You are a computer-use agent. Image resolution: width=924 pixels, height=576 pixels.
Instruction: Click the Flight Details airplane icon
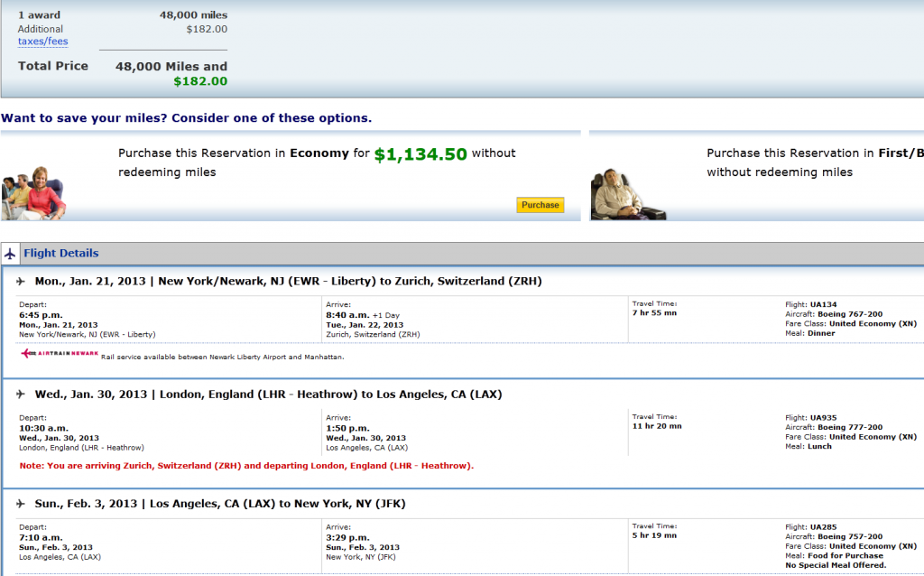[x=10, y=254]
